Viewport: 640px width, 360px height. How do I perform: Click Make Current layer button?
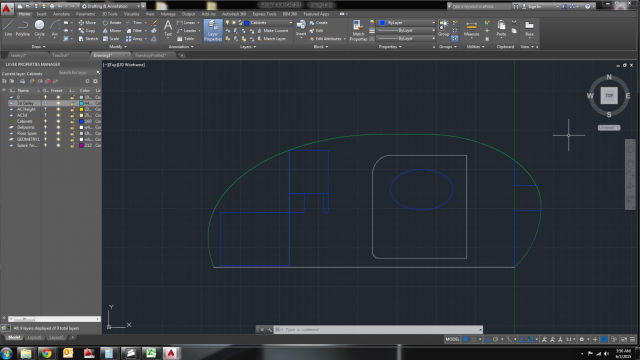coord(273,31)
